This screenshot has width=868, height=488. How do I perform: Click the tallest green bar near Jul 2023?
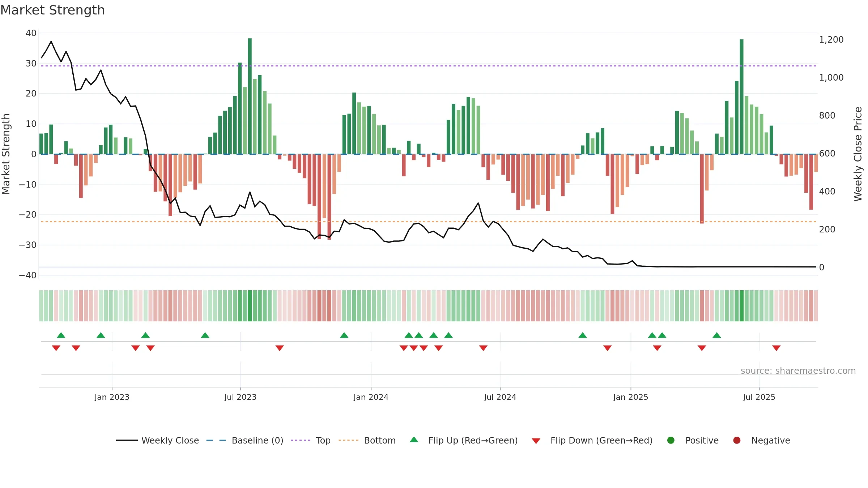250,96
